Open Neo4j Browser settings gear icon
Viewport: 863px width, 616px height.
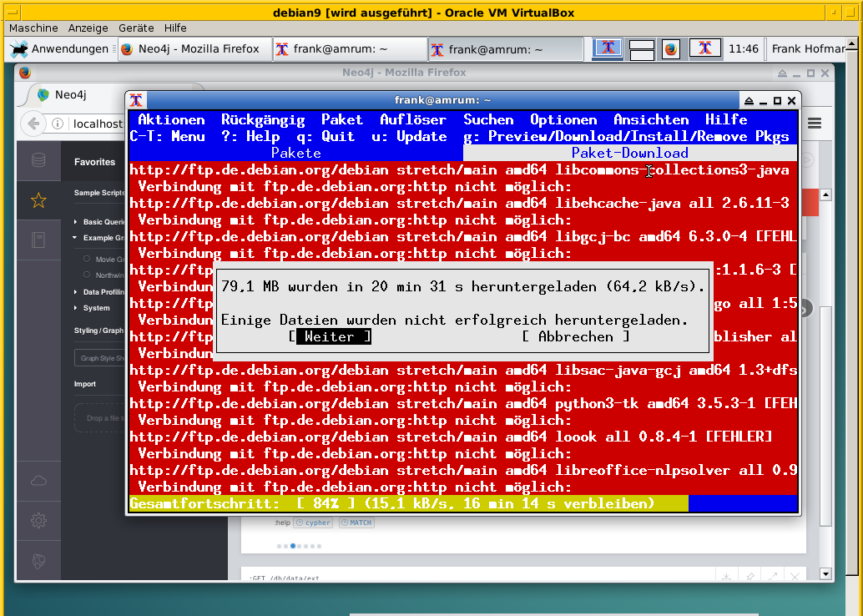(x=39, y=518)
